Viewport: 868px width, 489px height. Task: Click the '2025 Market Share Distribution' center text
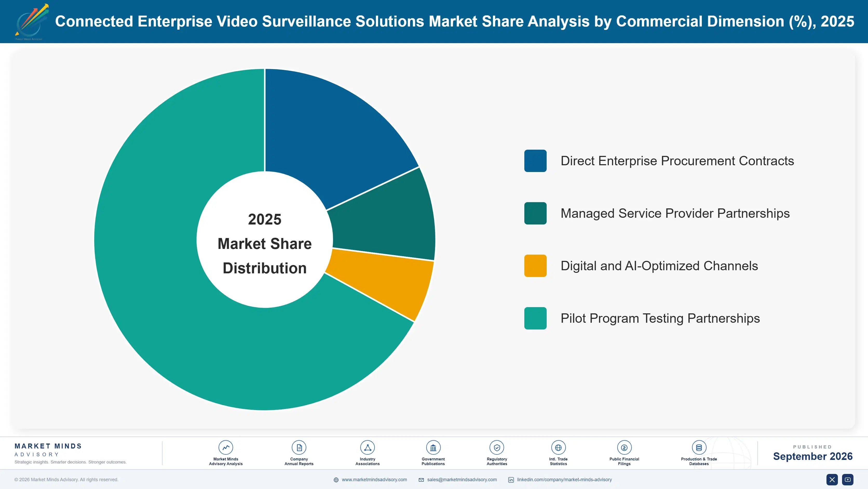pyautogui.click(x=265, y=243)
